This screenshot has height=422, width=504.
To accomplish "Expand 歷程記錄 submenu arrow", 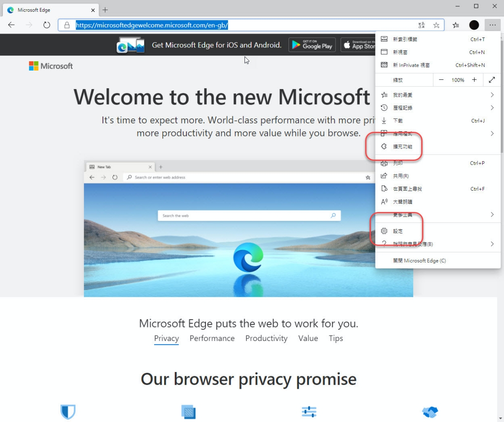I will click(x=492, y=108).
